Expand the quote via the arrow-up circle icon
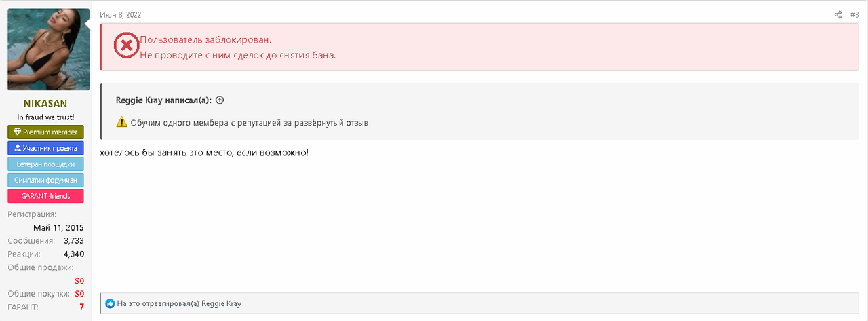This screenshot has width=868, height=321. 219,100
